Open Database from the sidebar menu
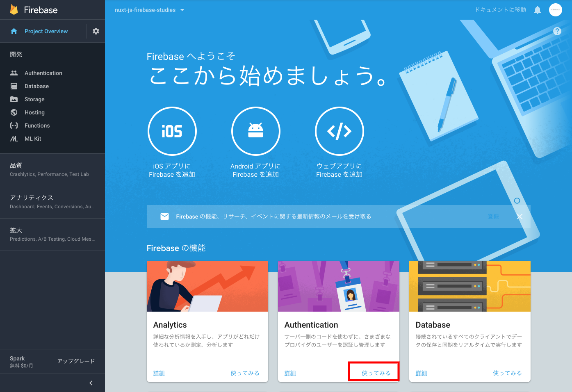The width and height of the screenshot is (572, 392). (36, 86)
